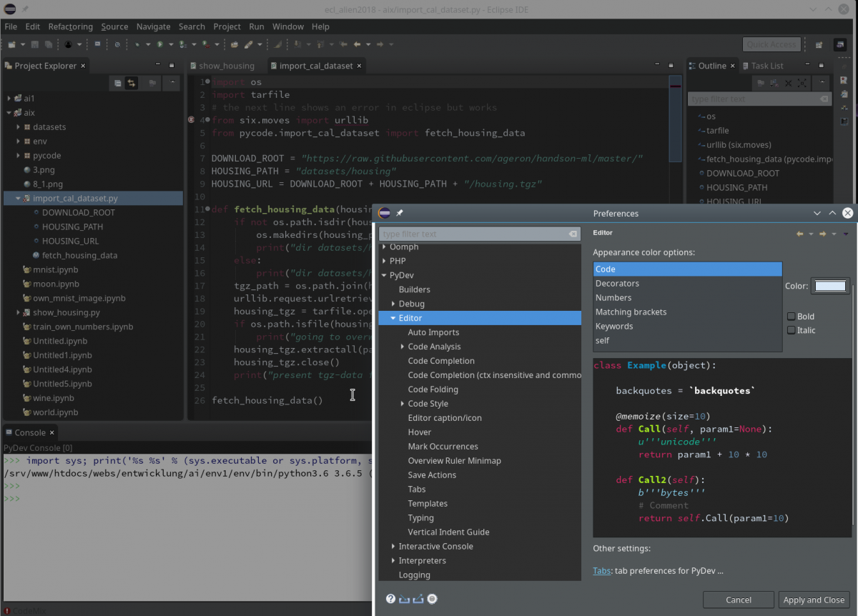858x616 pixels.
Task: Open the Tabs preferences link for PyDev
Action: pyautogui.click(x=601, y=570)
